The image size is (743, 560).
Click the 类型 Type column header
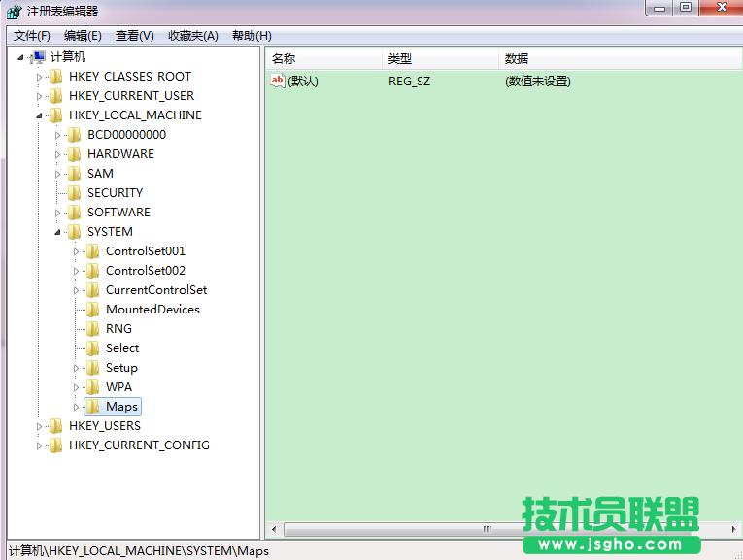click(399, 59)
